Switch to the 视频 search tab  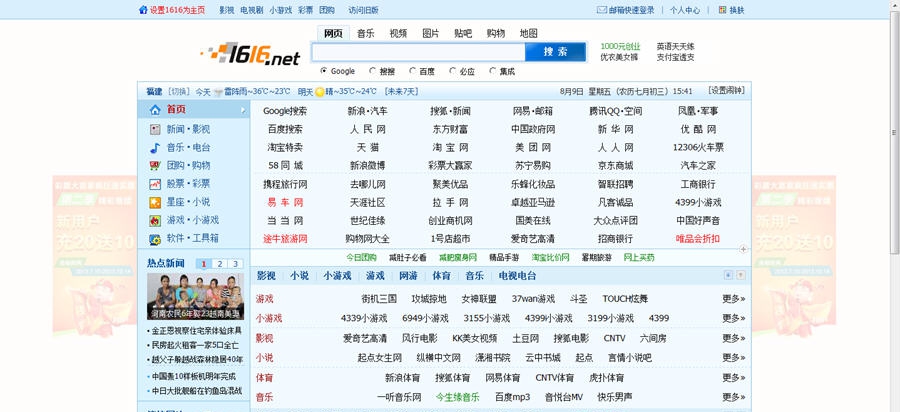pyautogui.click(x=398, y=33)
